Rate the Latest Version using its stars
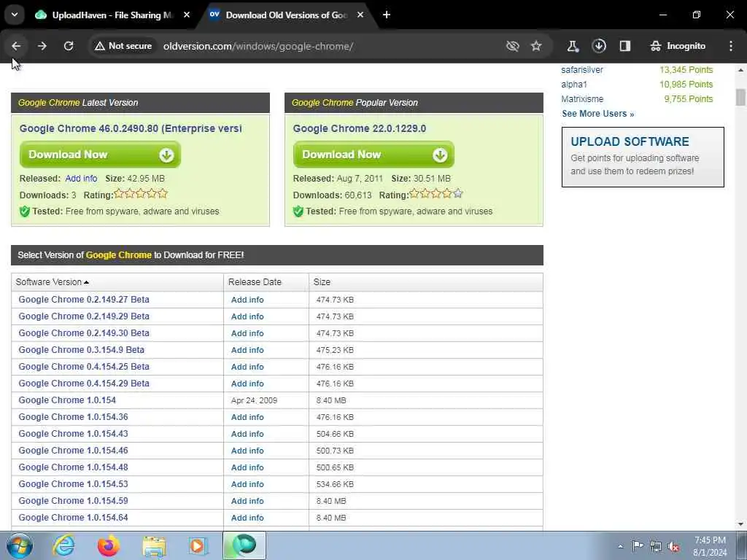 tap(141, 194)
